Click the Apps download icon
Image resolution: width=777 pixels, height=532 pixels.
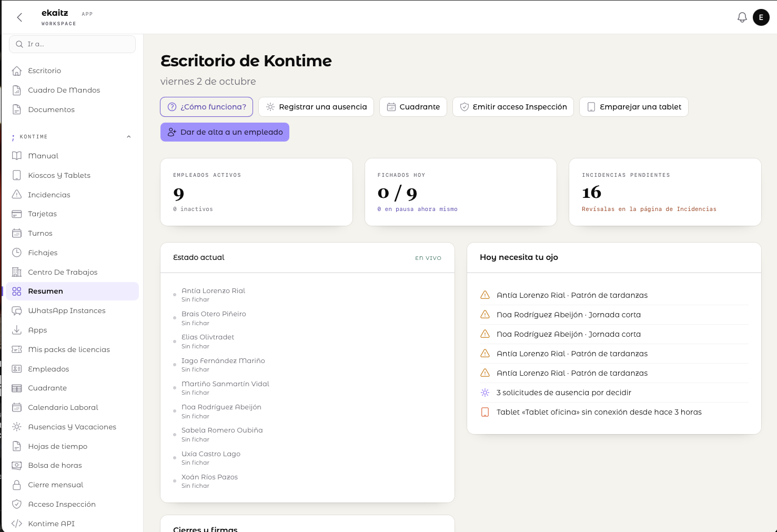[x=17, y=330]
